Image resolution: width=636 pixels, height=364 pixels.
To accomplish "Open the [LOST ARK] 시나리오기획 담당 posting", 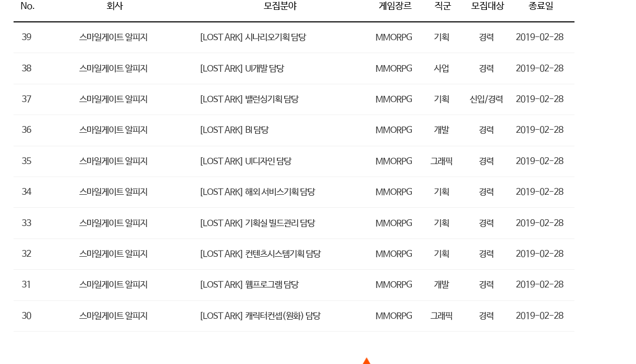I will point(253,37).
